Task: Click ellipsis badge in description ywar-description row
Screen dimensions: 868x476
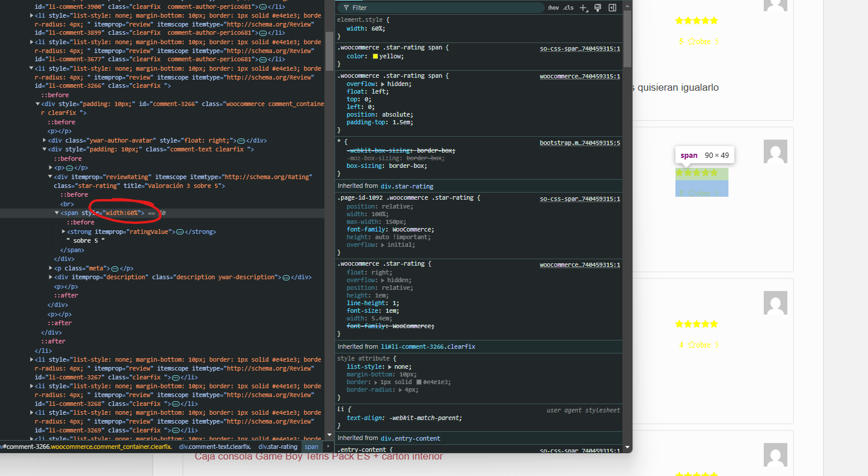Action: [x=286, y=277]
